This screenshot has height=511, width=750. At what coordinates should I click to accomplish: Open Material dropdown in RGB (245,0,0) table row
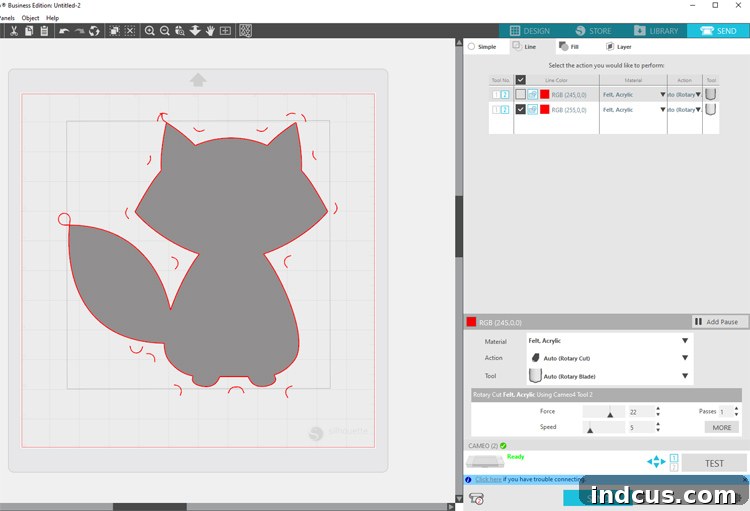point(662,95)
